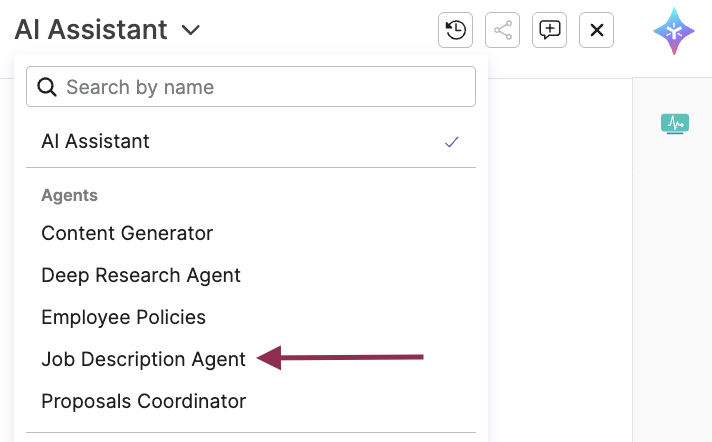Click the share conversation icon
712x442 pixels.
pyautogui.click(x=502, y=30)
